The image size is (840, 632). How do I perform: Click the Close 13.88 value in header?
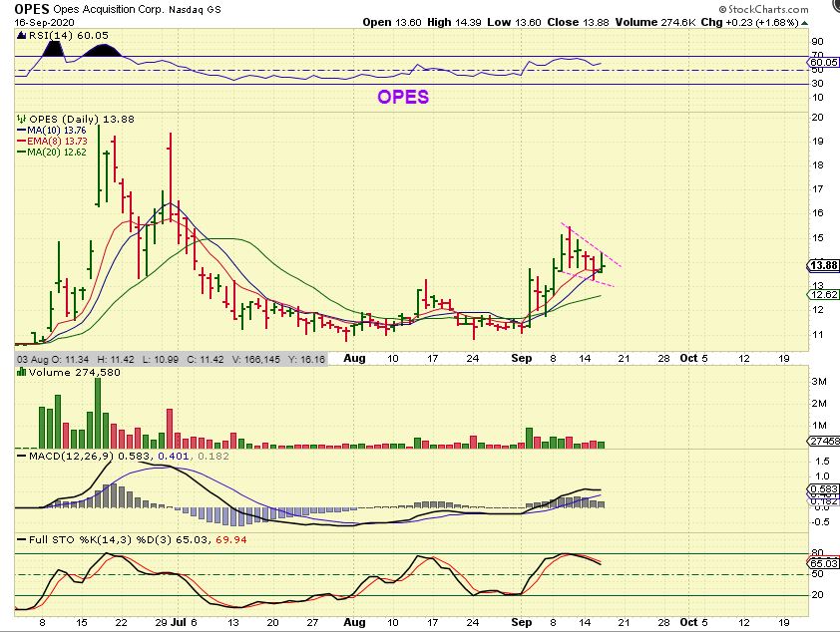[578, 23]
